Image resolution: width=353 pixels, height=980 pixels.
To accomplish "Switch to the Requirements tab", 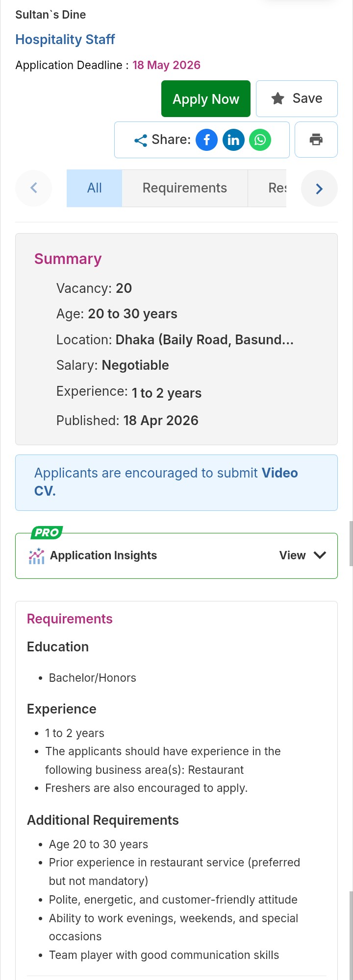I will click(184, 188).
